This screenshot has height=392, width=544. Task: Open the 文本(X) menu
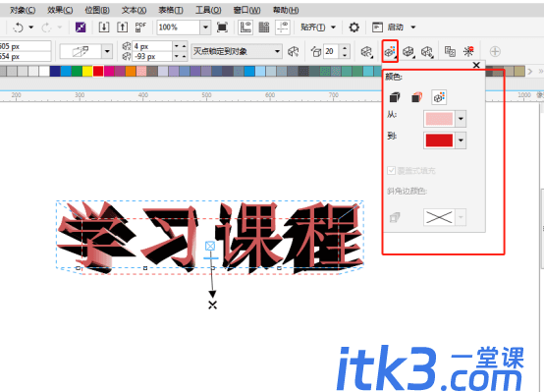pyautogui.click(x=134, y=10)
